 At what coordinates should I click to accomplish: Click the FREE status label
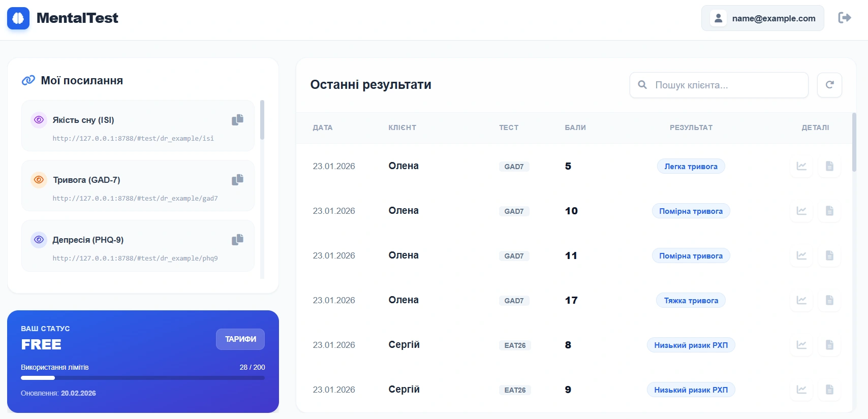tap(41, 344)
